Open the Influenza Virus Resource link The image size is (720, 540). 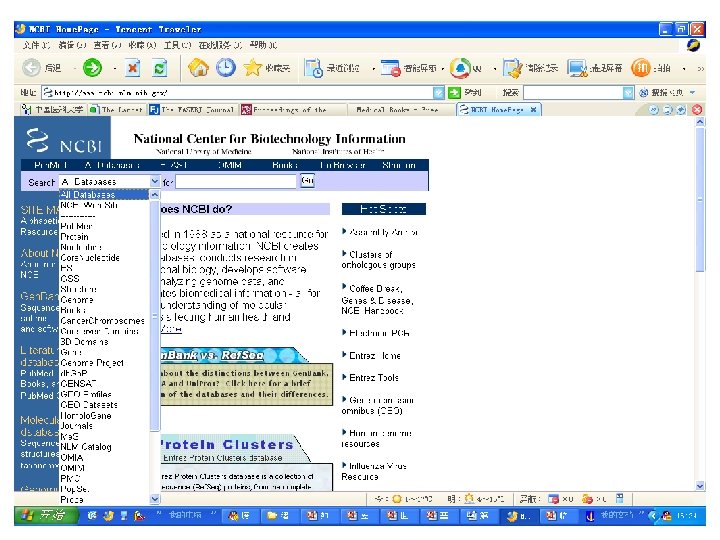click(374, 472)
